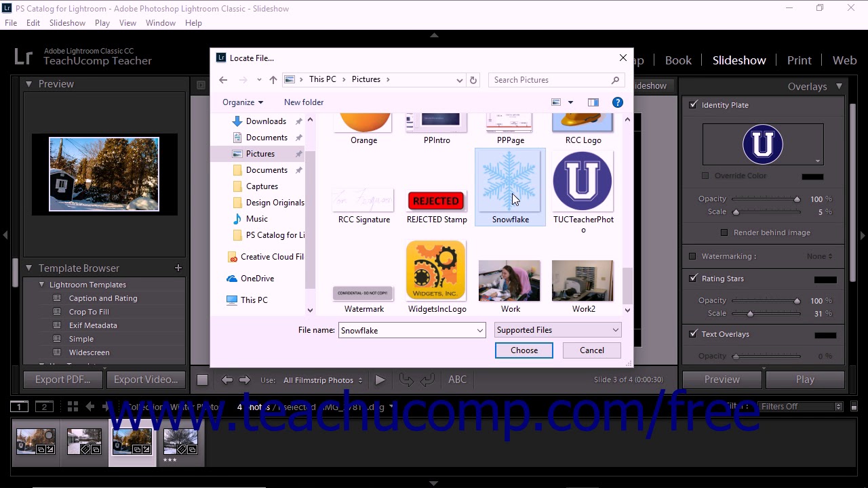The image size is (868, 488).
Task: Click the Preview button in right panel
Action: click(722, 380)
